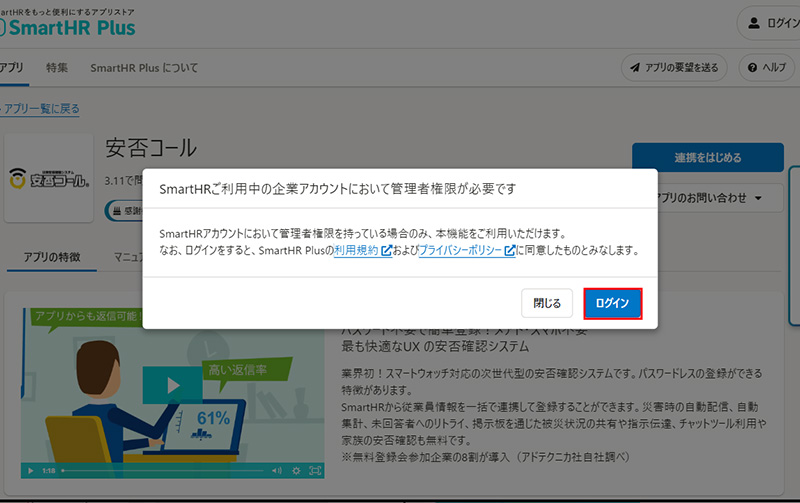The width and height of the screenshot is (800, 503).
Task: Open video settings gear icon
Action: (x=296, y=471)
